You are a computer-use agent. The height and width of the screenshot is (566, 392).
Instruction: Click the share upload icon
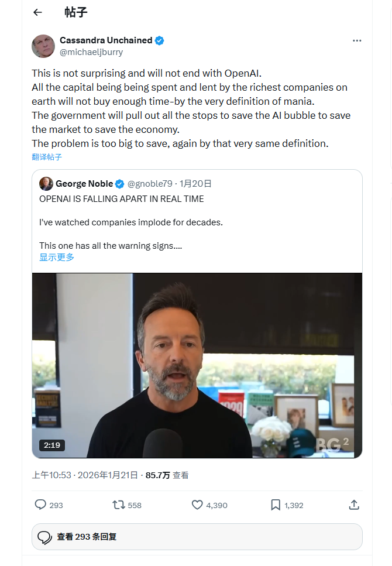pyautogui.click(x=353, y=505)
